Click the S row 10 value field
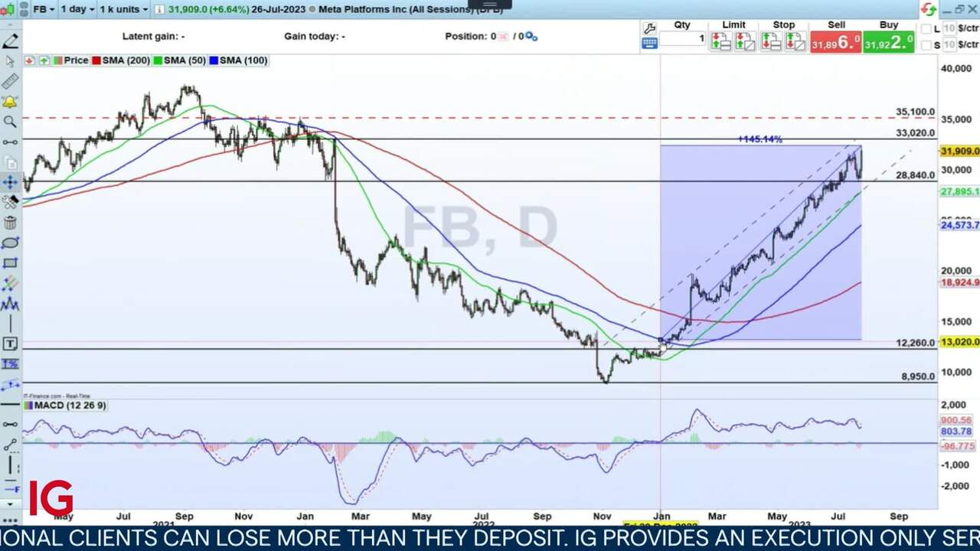This screenshot has height=551, width=980. 949,46
